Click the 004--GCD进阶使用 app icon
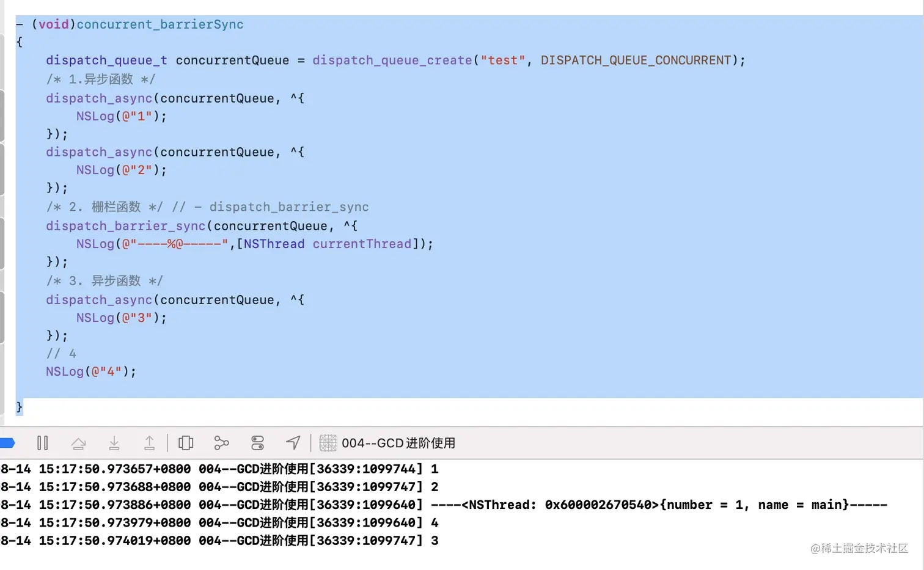This screenshot has height=570, width=924. (x=328, y=443)
